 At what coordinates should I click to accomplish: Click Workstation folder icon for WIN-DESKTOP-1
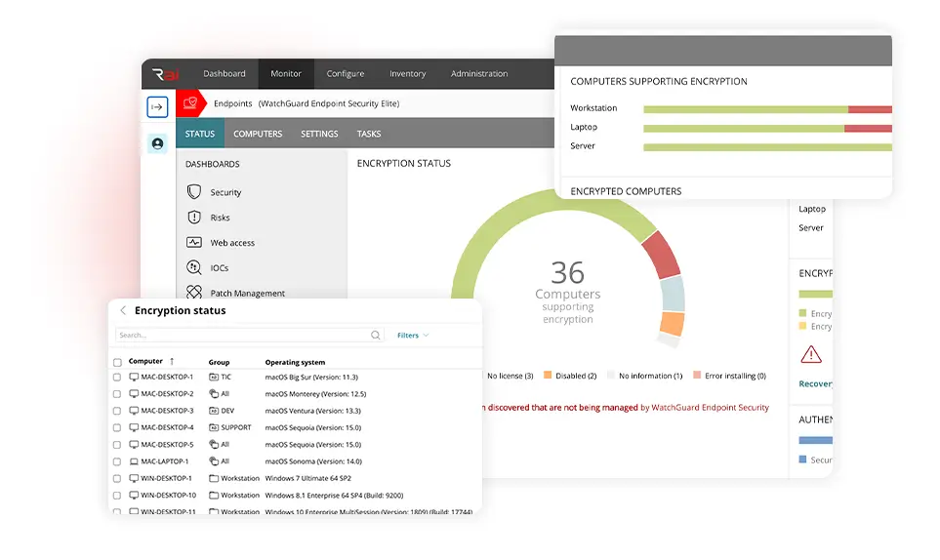click(214, 478)
